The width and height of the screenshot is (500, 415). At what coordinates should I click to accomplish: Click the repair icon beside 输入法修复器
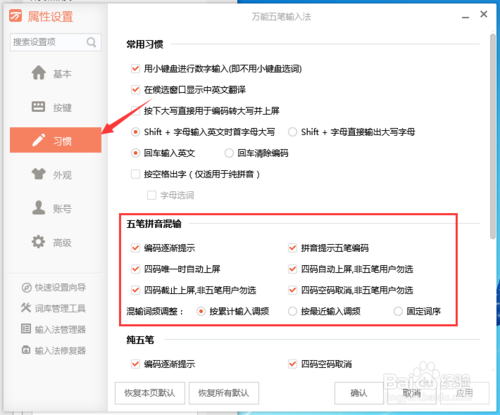pyautogui.click(x=26, y=350)
